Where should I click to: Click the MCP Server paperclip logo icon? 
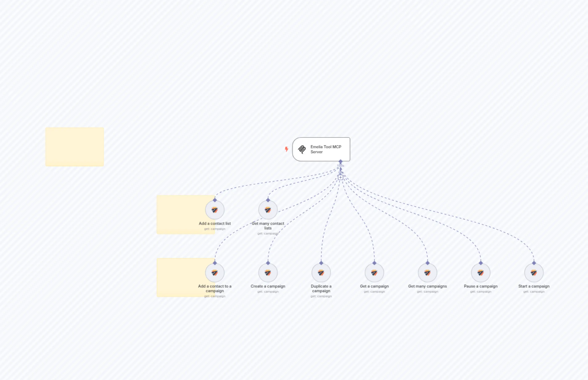click(302, 149)
